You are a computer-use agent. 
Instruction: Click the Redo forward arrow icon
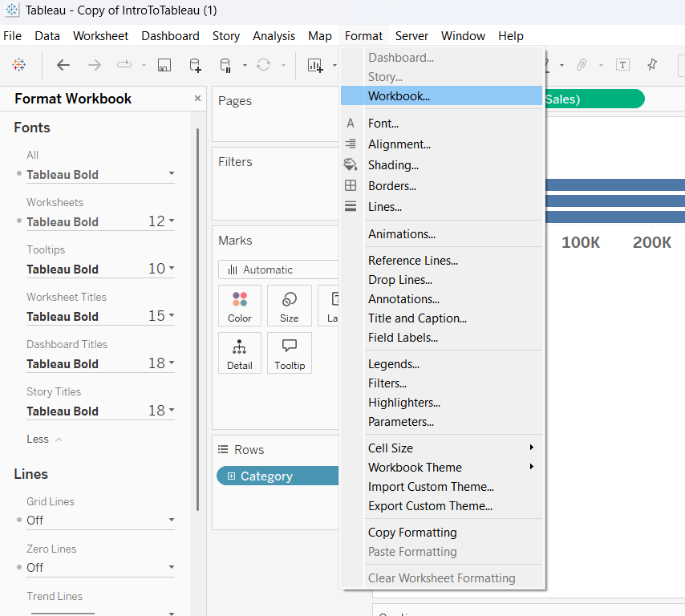pos(95,65)
